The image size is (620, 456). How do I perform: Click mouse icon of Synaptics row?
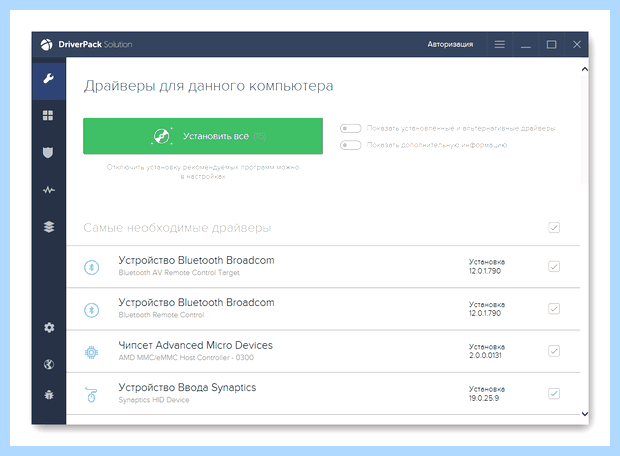point(91,394)
